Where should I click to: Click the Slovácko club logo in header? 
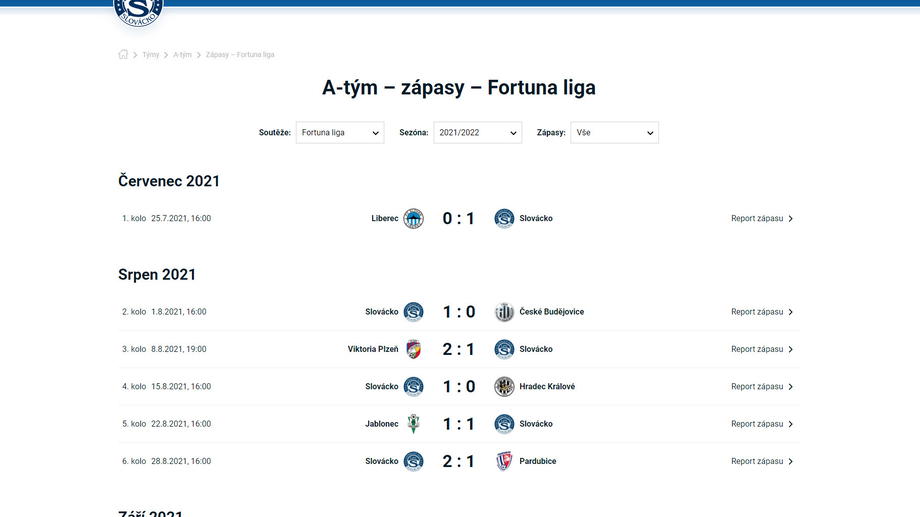(x=138, y=11)
